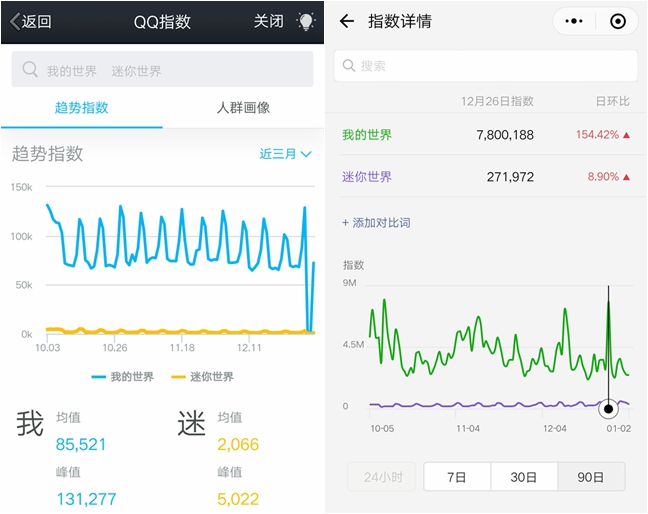This screenshot has width=648, height=514.
Task: Tap the black chart cursor marker dot
Action: pos(608,408)
